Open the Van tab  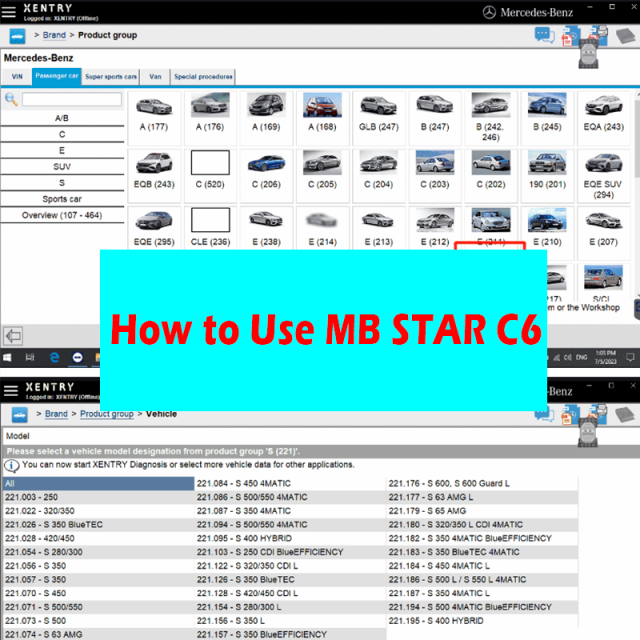pyautogui.click(x=154, y=76)
